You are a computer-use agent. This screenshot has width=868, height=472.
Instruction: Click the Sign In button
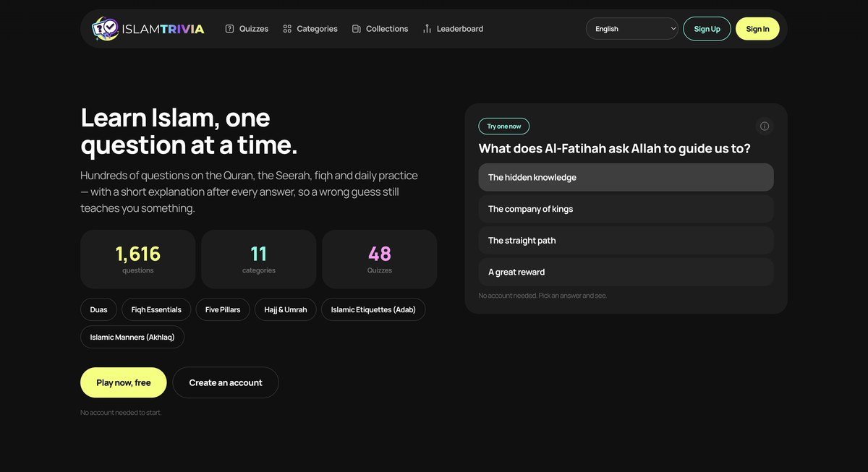coord(757,29)
